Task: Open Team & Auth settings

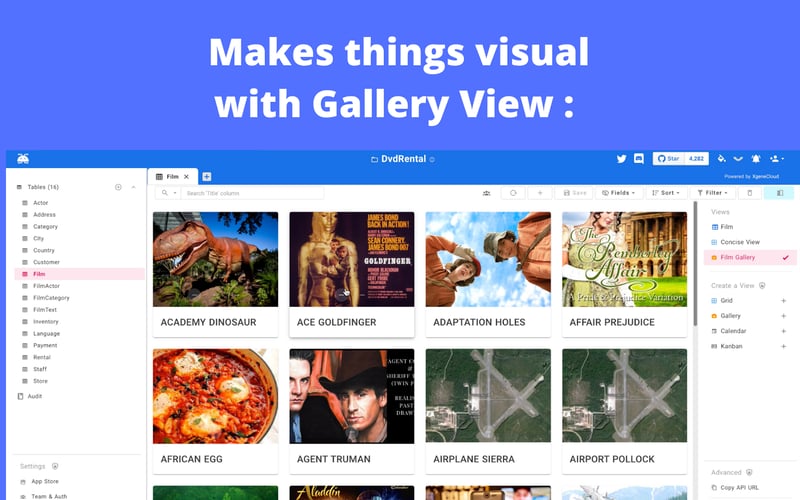Action: [48, 496]
